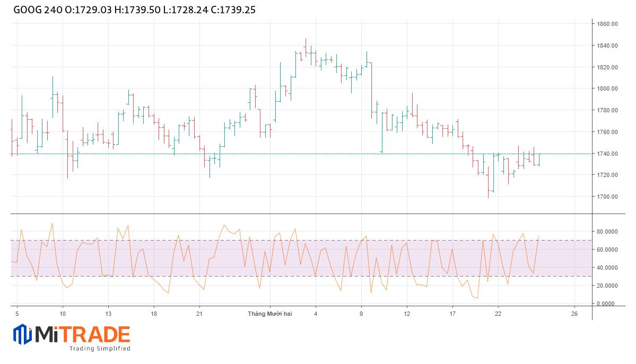Image resolution: width=636 pixels, height=364 pixels.
Task: Select date label 13 on time axis
Action: [108, 314]
